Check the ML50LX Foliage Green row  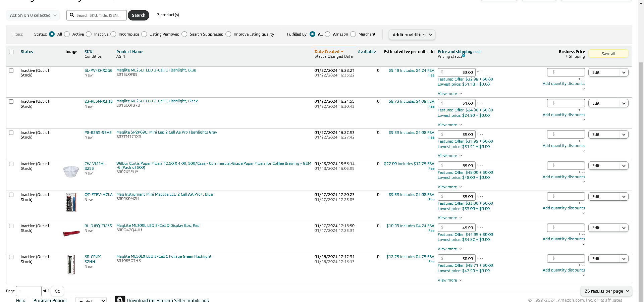tap(11, 257)
